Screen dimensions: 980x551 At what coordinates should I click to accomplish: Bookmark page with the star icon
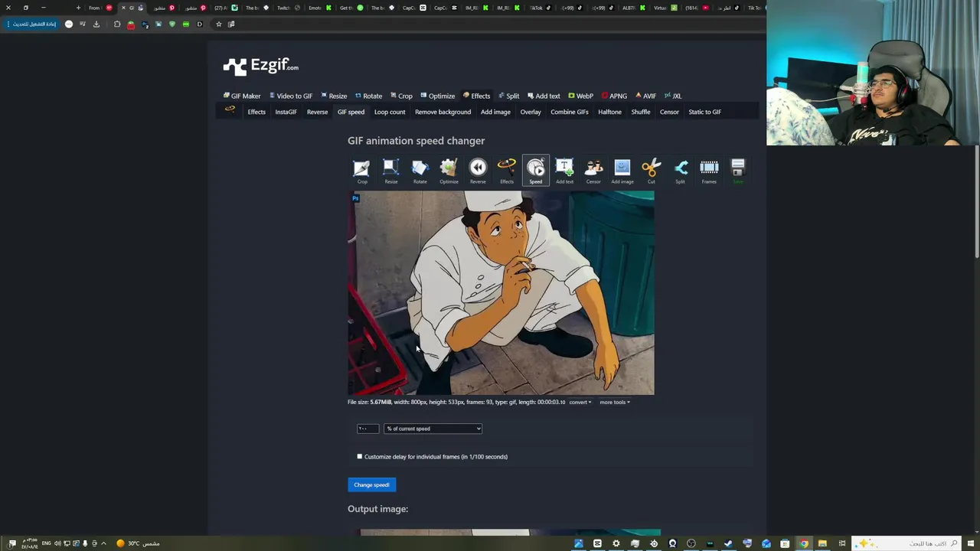coord(218,24)
